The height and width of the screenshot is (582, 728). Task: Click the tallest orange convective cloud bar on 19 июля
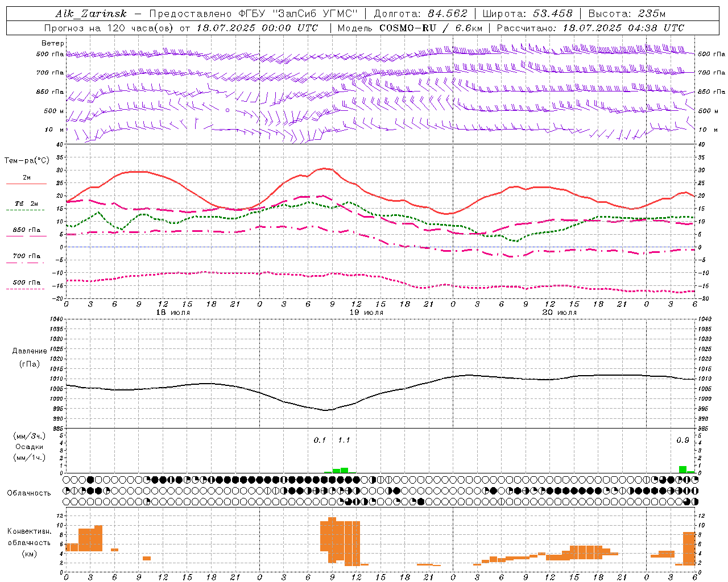pos(332,540)
